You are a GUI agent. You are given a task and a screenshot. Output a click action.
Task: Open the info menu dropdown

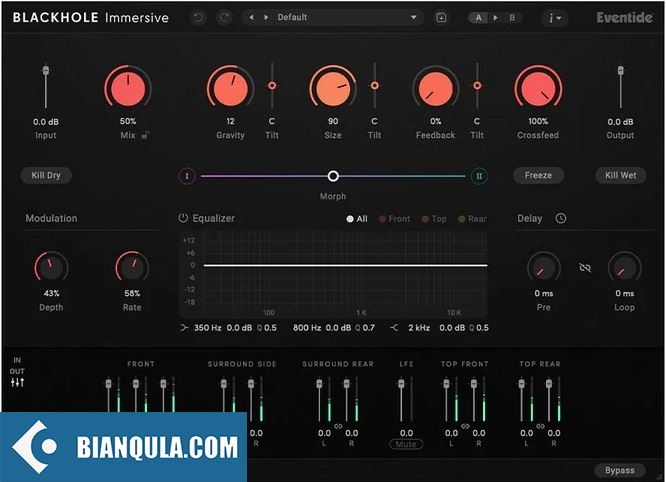tap(555, 18)
